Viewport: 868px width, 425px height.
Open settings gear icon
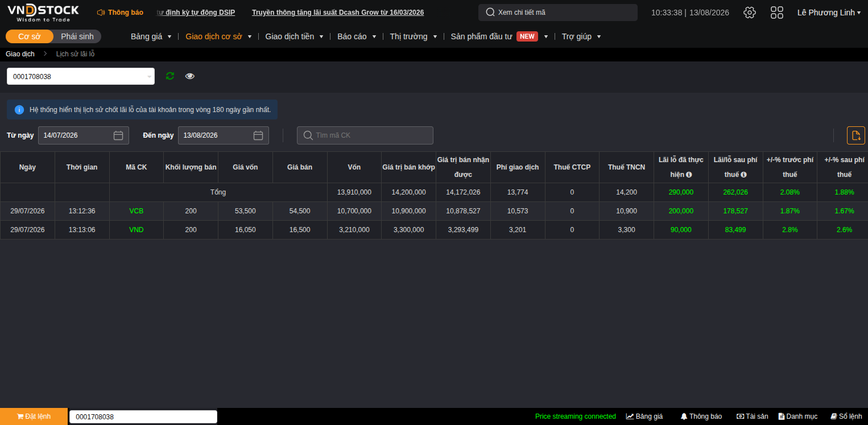click(x=750, y=13)
